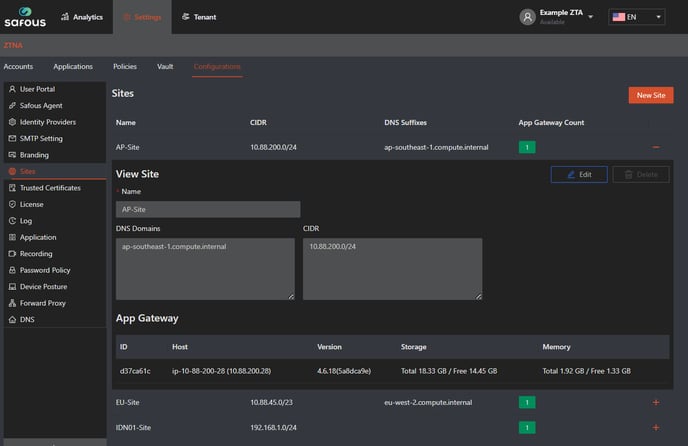Open Safous Agent configuration
The image size is (688, 446).
[42, 105]
